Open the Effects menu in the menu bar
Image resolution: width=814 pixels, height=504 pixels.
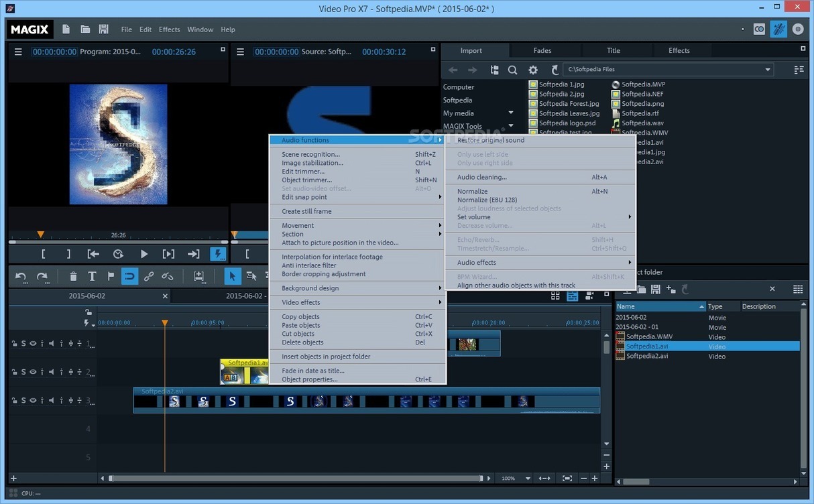tap(169, 29)
